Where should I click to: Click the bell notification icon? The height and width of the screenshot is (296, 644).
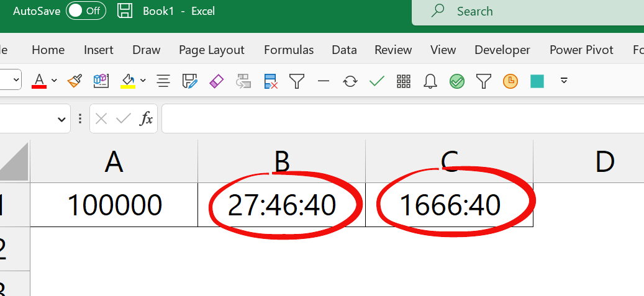(430, 81)
